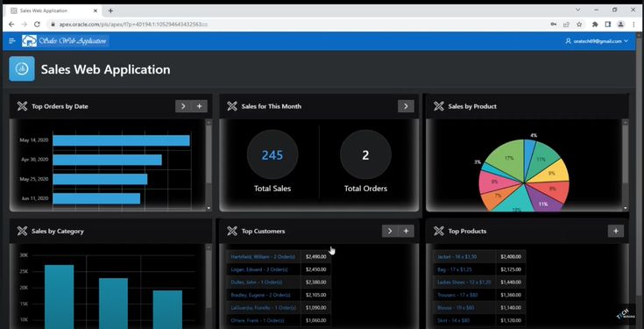The image size is (644, 329).
Task: Select the Sales Web Application browser tab
Action: [x=54, y=11]
